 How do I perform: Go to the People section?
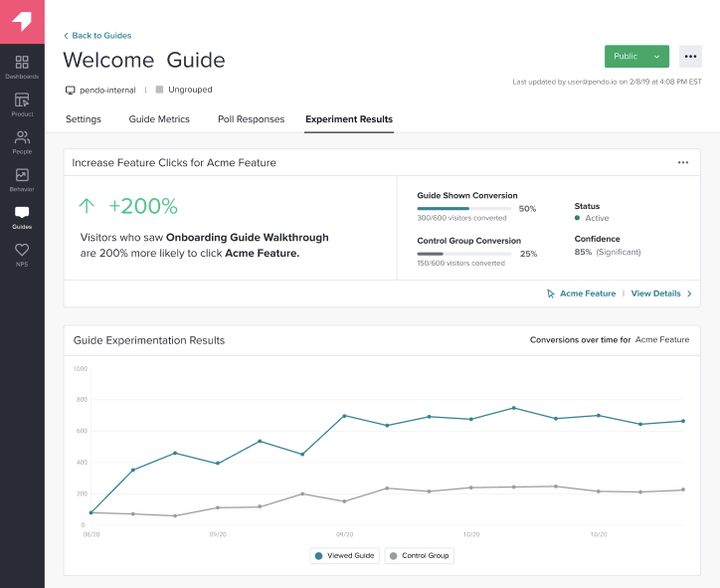coord(22,142)
